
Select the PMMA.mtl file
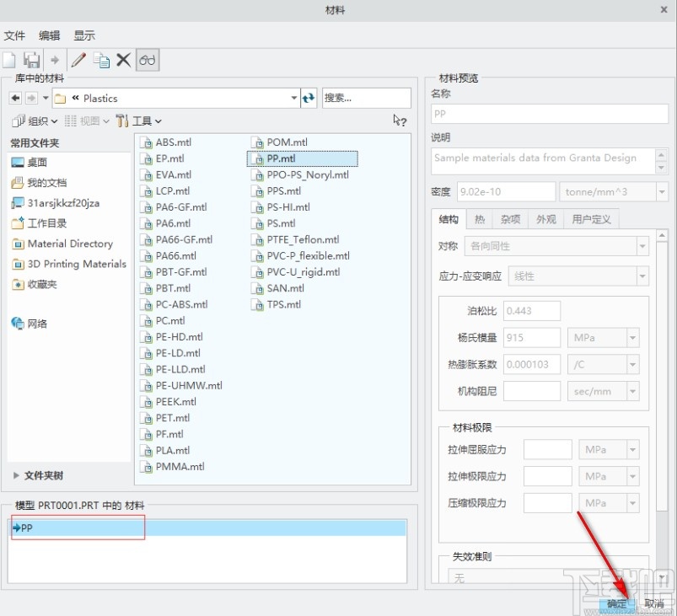click(x=173, y=467)
